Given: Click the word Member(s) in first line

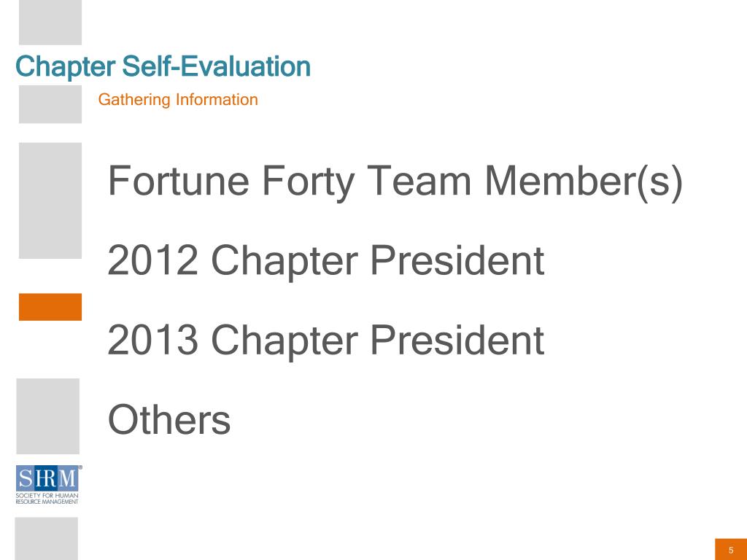Looking at the screenshot, I should click(x=584, y=182).
